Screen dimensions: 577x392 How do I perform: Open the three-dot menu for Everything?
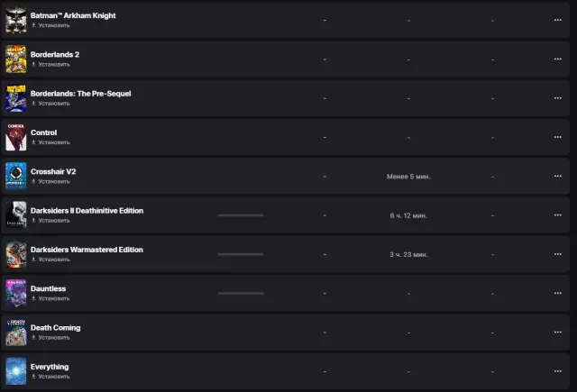[x=557, y=371]
